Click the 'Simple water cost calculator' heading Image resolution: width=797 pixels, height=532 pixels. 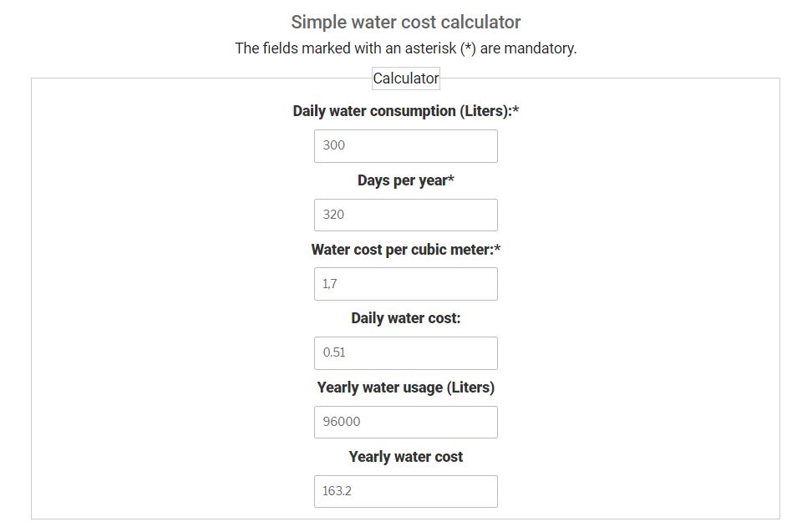click(406, 23)
